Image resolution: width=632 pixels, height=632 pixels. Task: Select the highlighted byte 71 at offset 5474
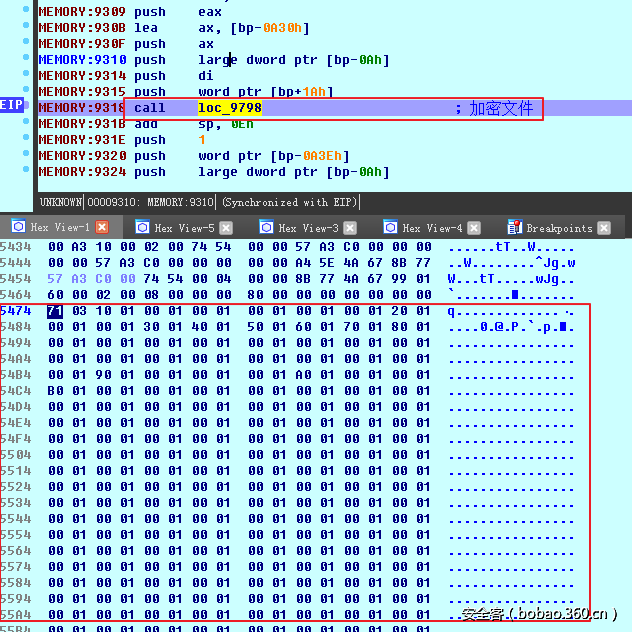click(55, 311)
